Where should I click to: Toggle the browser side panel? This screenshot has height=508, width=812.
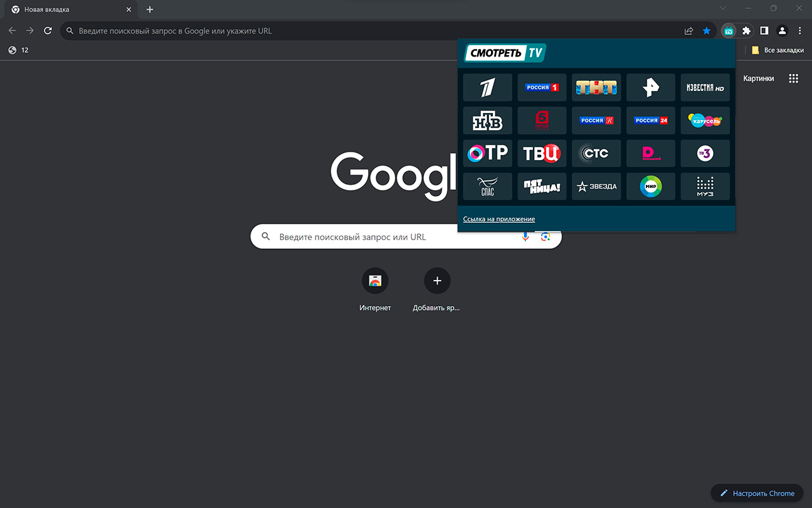pos(764,30)
